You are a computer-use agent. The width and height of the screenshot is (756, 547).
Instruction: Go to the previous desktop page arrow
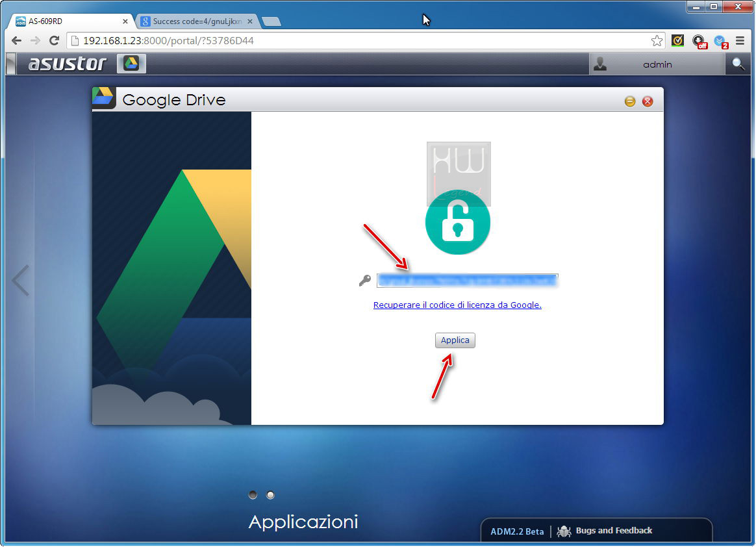21,280
